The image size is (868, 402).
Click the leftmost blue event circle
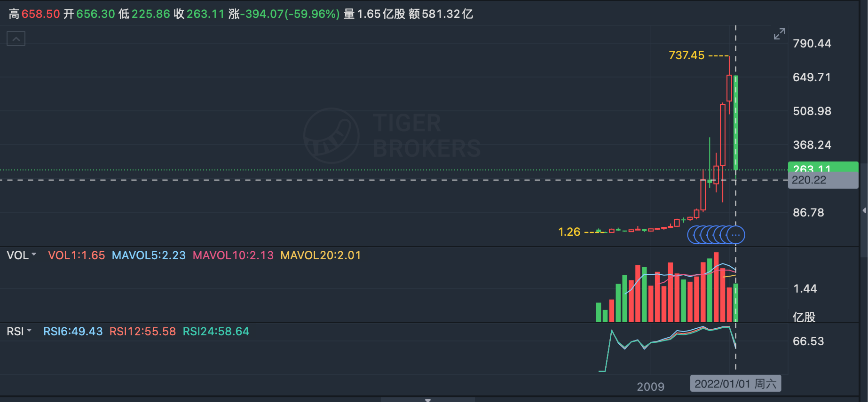click(x=692, y=235)
